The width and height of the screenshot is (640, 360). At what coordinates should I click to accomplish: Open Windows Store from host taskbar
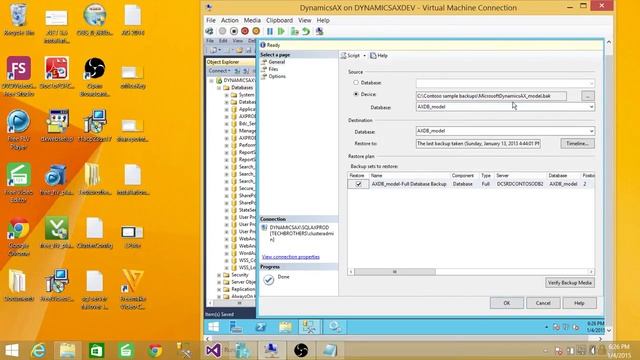(x=96, y=350)
